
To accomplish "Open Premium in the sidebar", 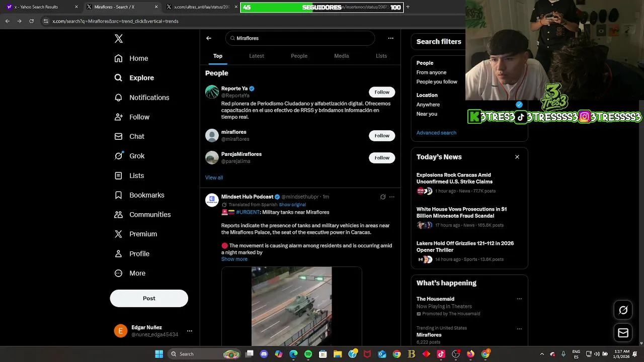I will click(x=136, y=234).
